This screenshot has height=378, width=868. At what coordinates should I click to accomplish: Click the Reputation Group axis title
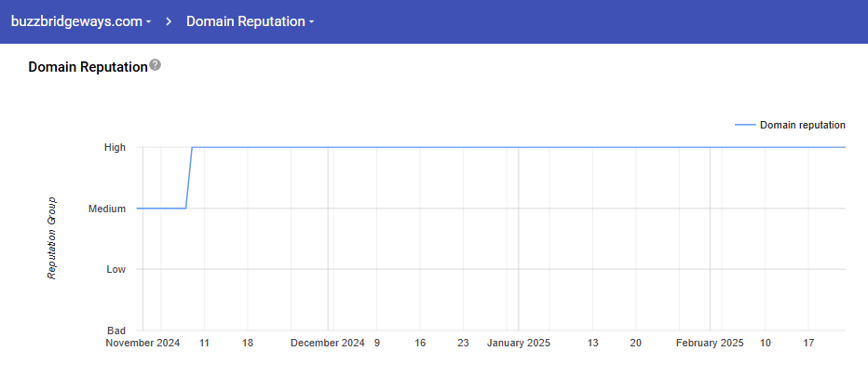click(53, 237)
